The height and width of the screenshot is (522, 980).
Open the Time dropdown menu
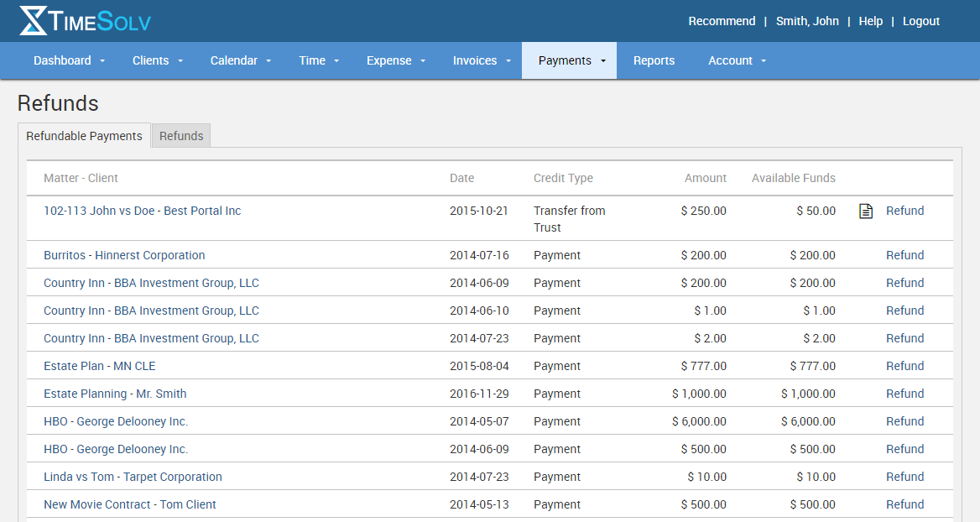[x=318, y=60]
